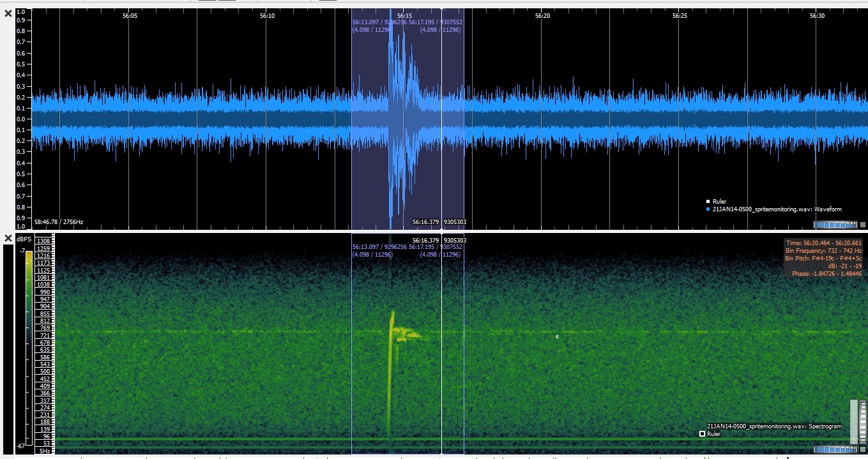Select the spritemonitoring.wav Spectrogram layer label
Viewport: 868px width, 459px height.
pos(774,426)
